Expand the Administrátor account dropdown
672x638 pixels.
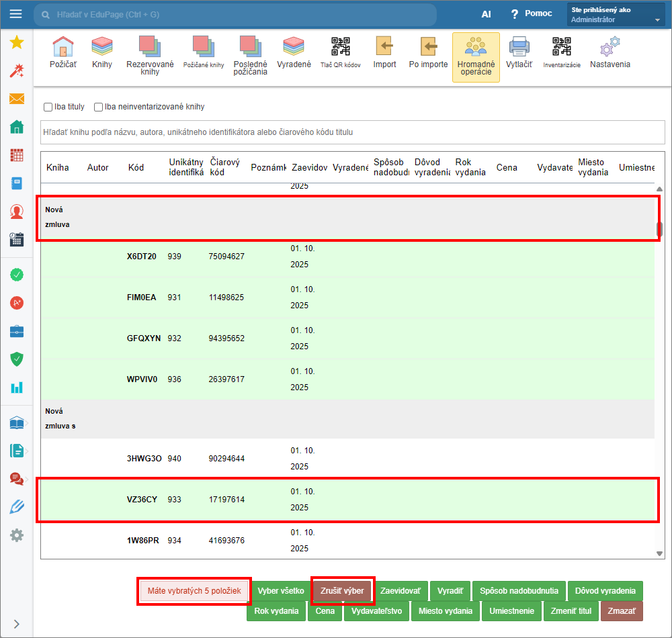click(657, 20)
